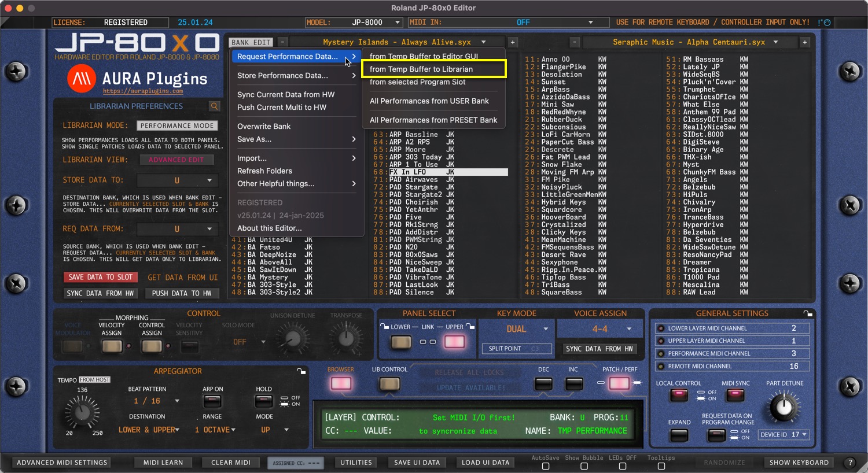Click the plus icon beside Alpha Centauri bank

(x=804, y=42)
